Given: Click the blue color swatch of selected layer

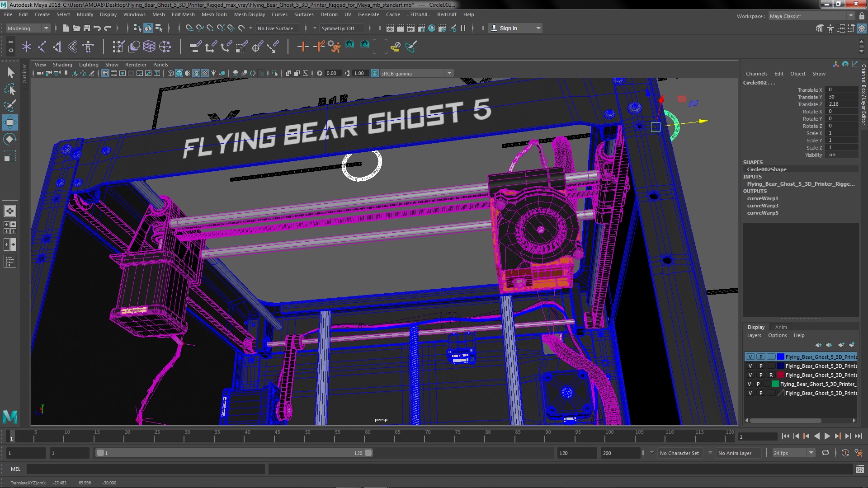Looking at the screenshot, I should (781, 357).
